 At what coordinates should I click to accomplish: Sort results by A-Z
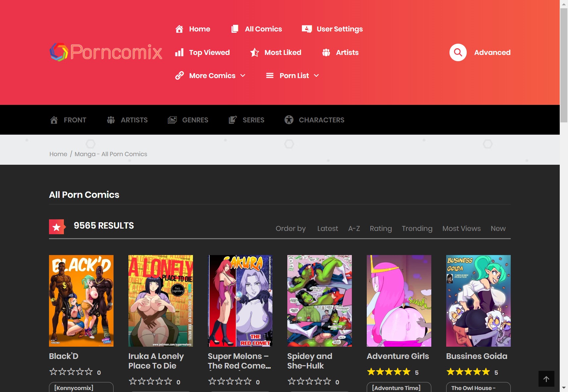(x=354, y=229)
